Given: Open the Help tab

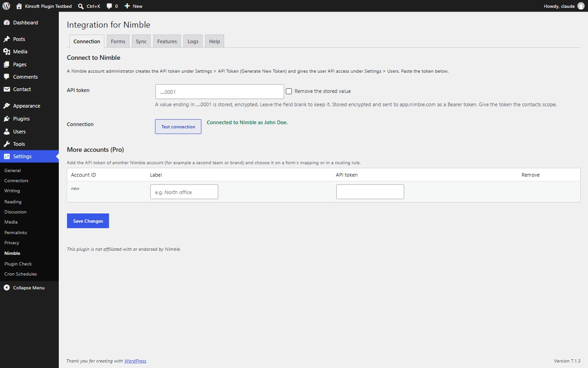Looking at the screenshot, I should pyautogui.click(x=215, y=41).
